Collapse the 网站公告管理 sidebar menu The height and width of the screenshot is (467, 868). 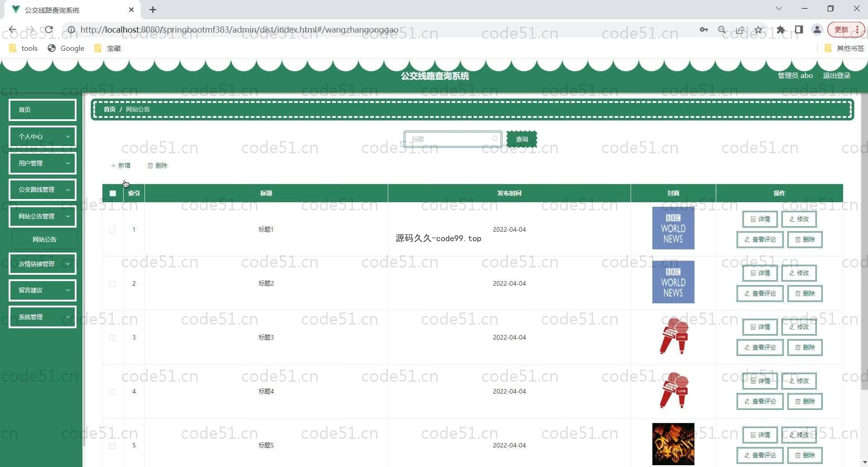click(43, 216)
